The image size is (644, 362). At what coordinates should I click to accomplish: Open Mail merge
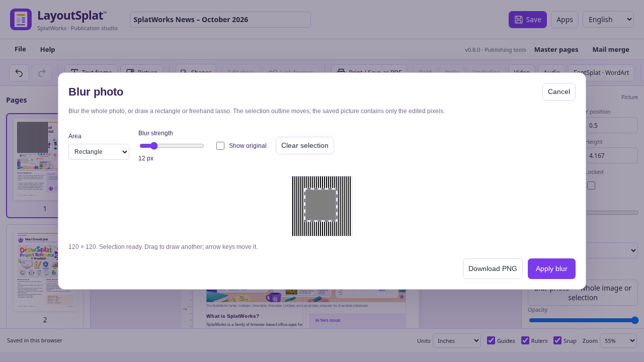click(x=611, y=49)
